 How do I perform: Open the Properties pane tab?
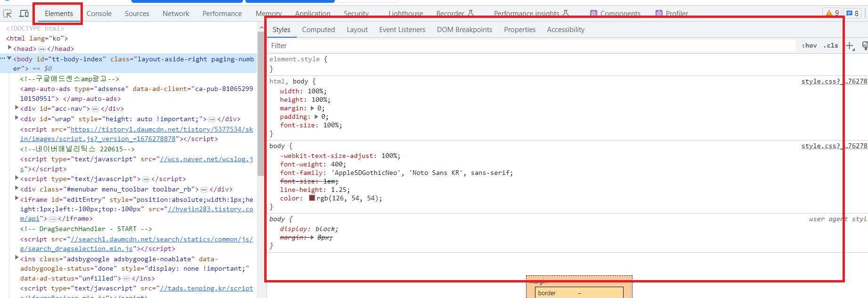point(519,30)
